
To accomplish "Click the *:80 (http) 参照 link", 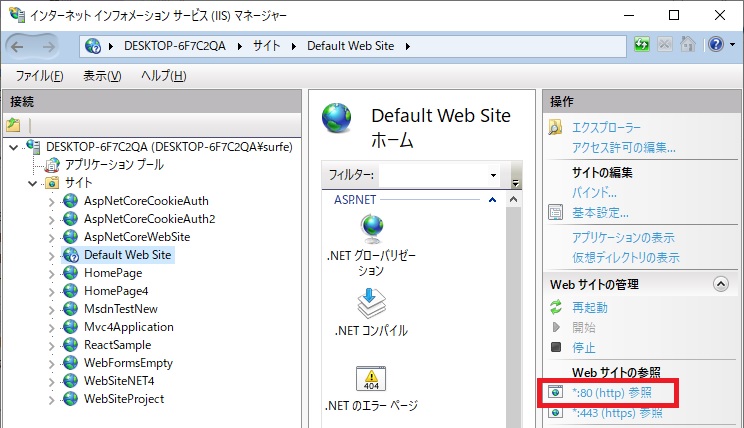I will point(612,392).
